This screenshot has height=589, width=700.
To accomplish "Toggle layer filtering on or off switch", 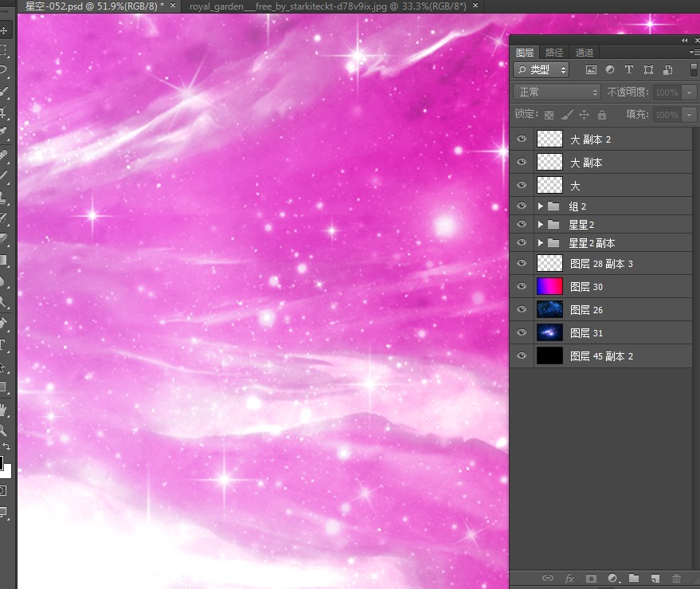I will 694,69.
